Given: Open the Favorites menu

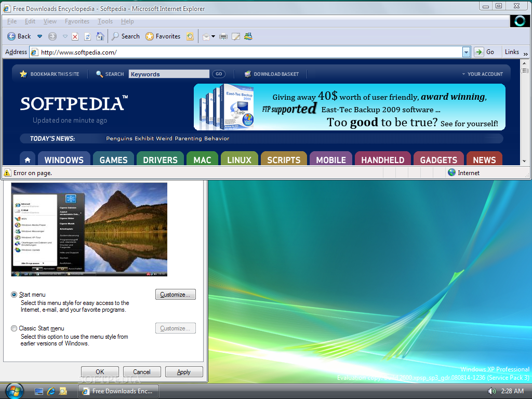Looking at the screenshot, I should [77, 21].
